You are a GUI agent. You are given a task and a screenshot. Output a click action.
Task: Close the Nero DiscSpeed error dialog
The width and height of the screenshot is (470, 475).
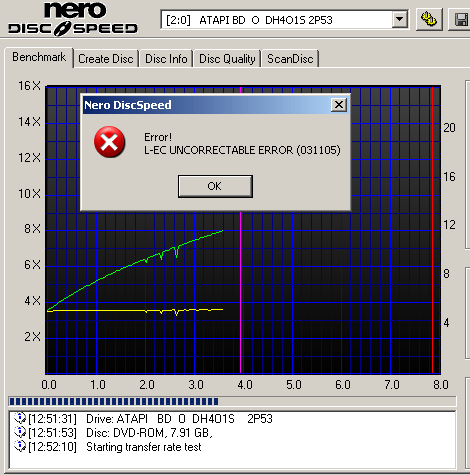coord(339,105)
